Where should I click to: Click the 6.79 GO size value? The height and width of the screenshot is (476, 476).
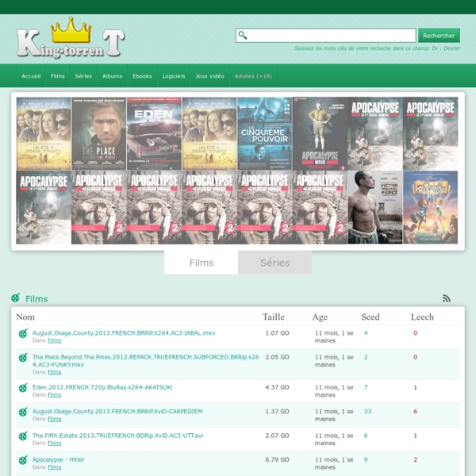coord(277,459)
